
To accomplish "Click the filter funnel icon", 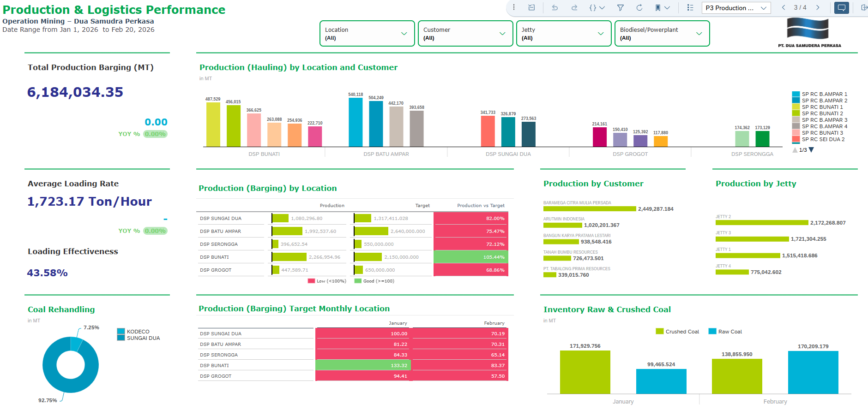I will [x=621, y=7].
